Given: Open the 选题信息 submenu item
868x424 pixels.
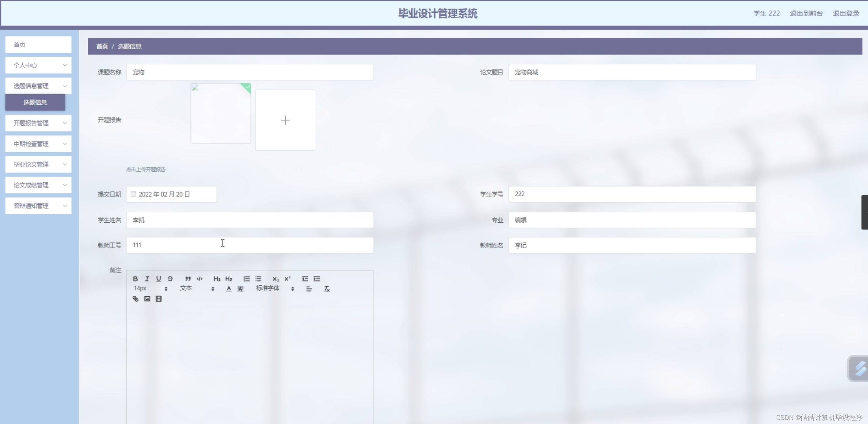Looking at the screenshot, I should coord(35,103).
